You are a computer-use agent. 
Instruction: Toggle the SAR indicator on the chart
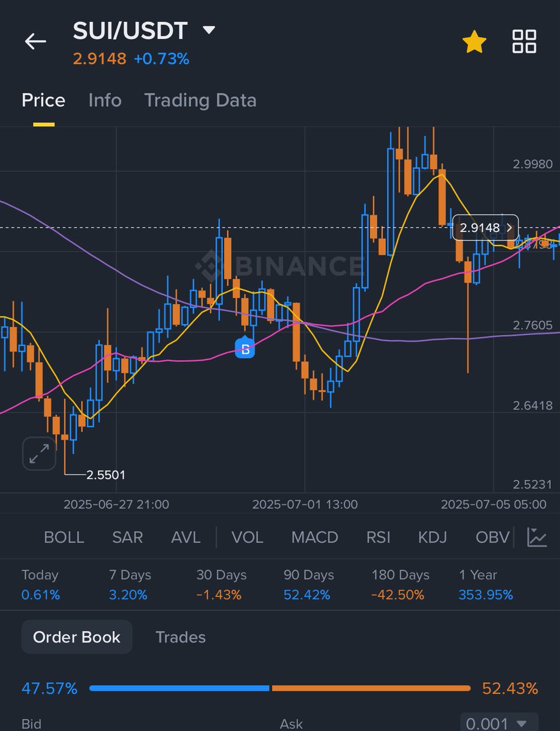coord(127,537)
